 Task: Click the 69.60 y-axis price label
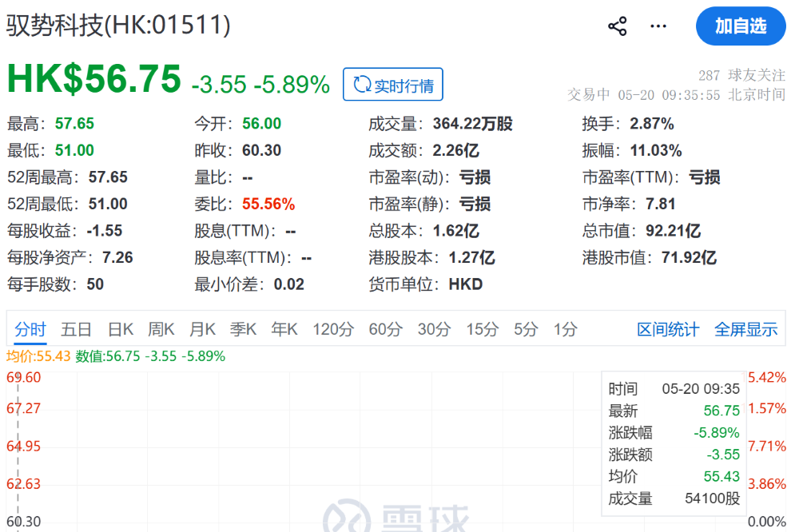coord(23,378)
